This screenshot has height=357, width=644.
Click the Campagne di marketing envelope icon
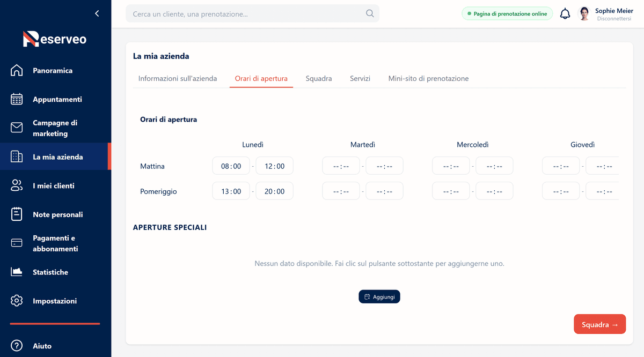coord(17,128)
